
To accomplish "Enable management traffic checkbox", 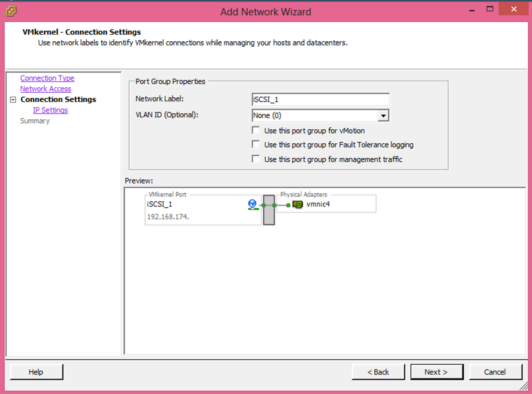I will tap(256, 159).
